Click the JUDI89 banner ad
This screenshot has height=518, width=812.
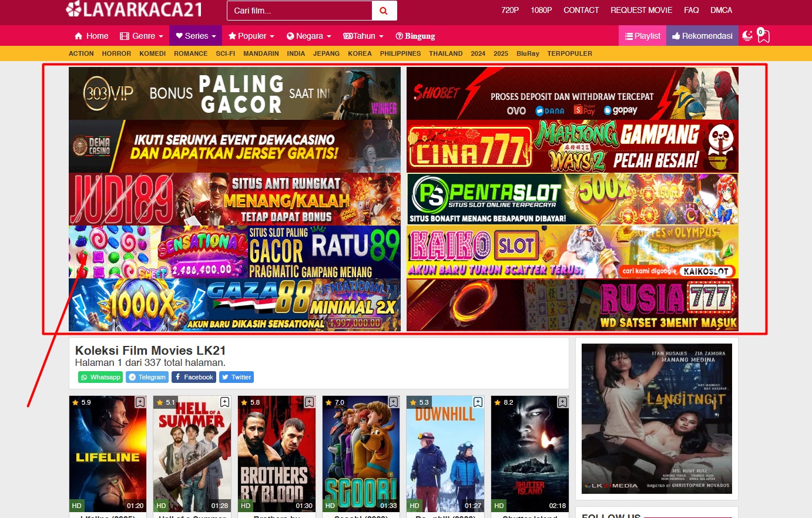pos(234,199)
